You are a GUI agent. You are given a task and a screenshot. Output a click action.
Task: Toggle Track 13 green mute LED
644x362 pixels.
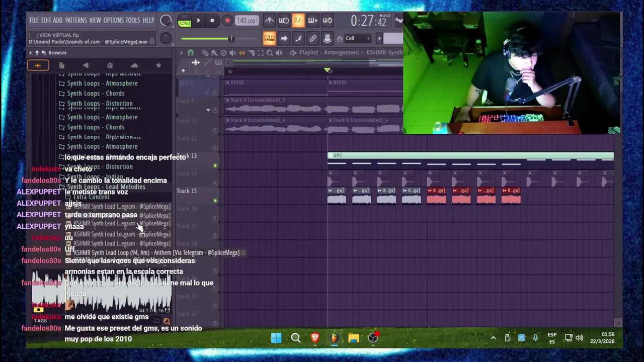215,166
